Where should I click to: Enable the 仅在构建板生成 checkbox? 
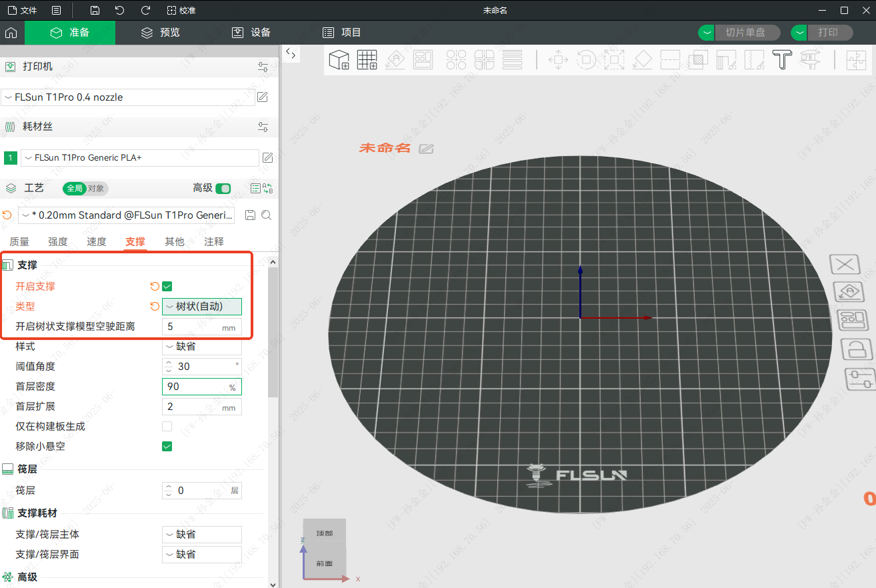pos(167,427)
